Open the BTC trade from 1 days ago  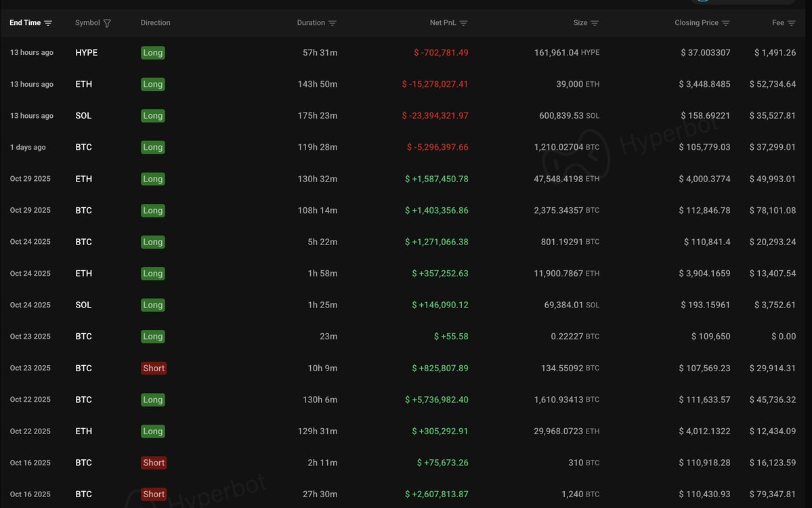(x=83, y=147)
